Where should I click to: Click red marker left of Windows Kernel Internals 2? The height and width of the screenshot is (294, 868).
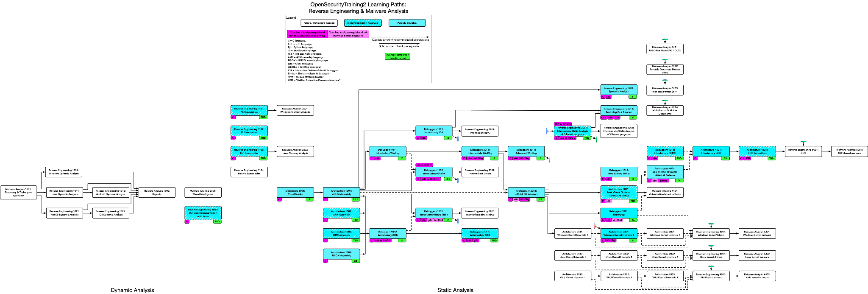[x=595, y=227]
